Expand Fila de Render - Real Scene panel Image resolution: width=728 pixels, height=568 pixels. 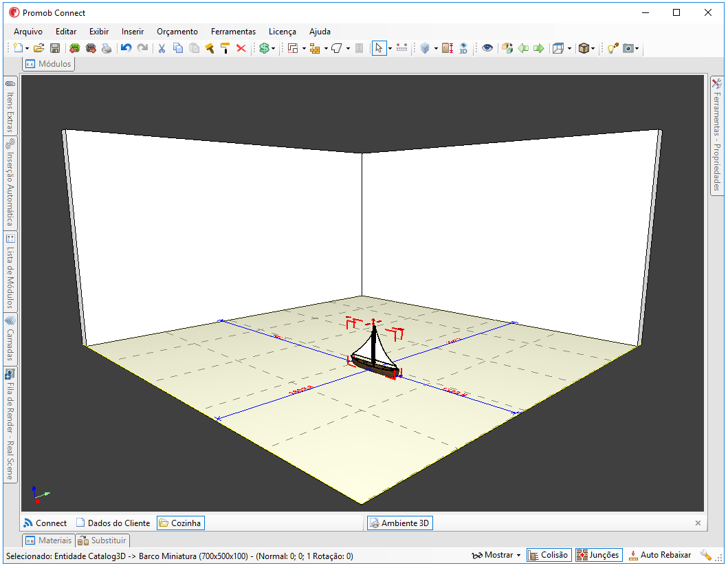10,424
